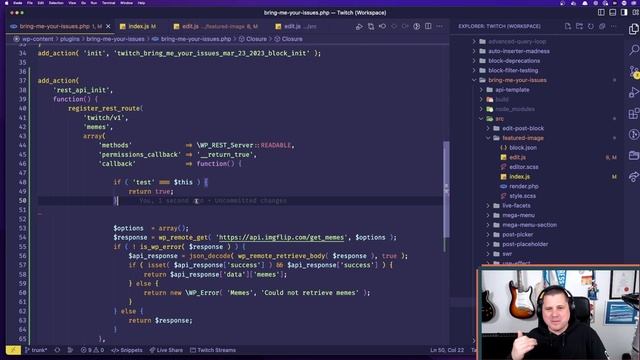This screenshot has height=360, width=640.
Task: Click Ln 50, Col 22 position indicator
Action: 447,350
